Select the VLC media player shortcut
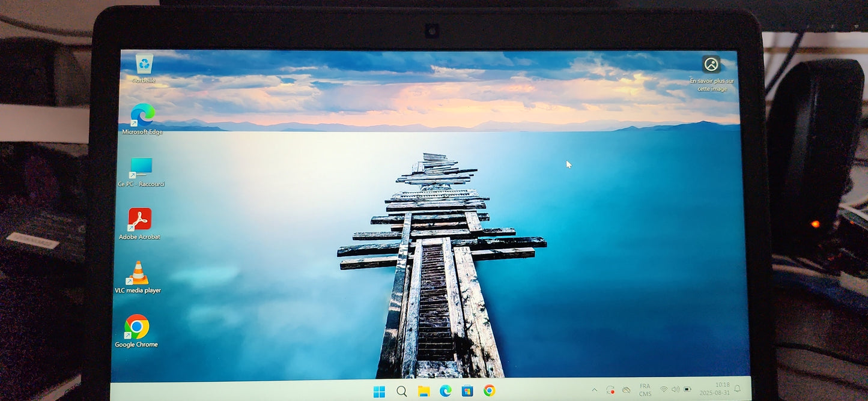Screen dimensions: 868x401 [138, 274]
